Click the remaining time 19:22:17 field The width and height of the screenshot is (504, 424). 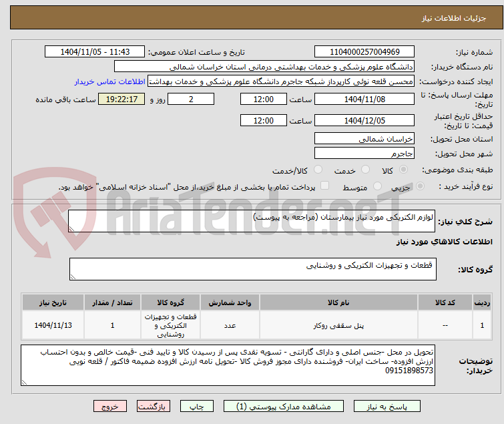pos(121,99)
